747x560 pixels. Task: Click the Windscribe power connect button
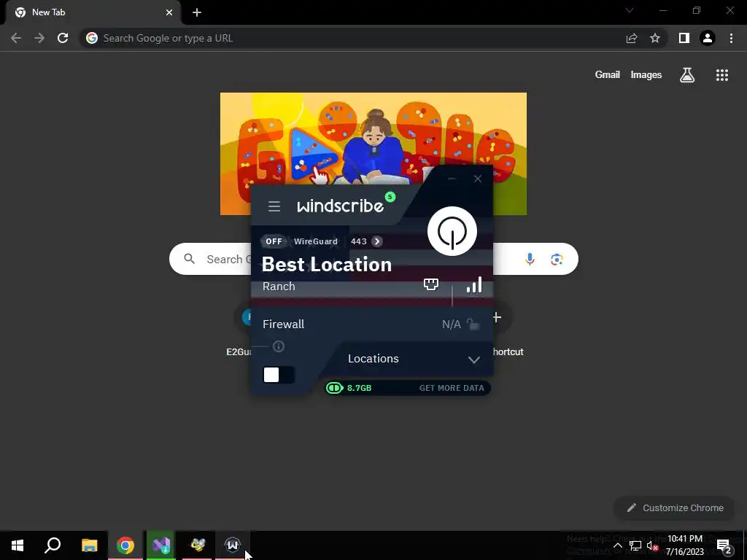point(452,231)
